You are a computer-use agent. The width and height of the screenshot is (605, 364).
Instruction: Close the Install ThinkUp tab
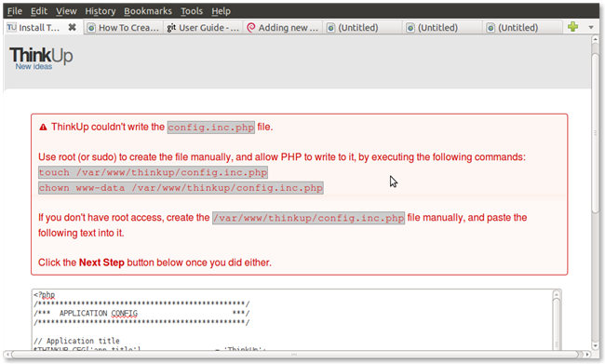pyautogui.click(x=72, y=27)
